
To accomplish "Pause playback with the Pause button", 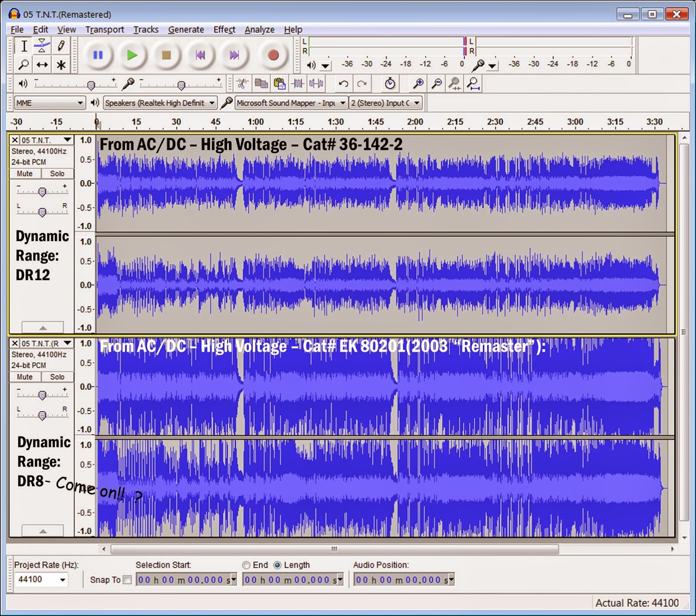I will tap(98, 55).
